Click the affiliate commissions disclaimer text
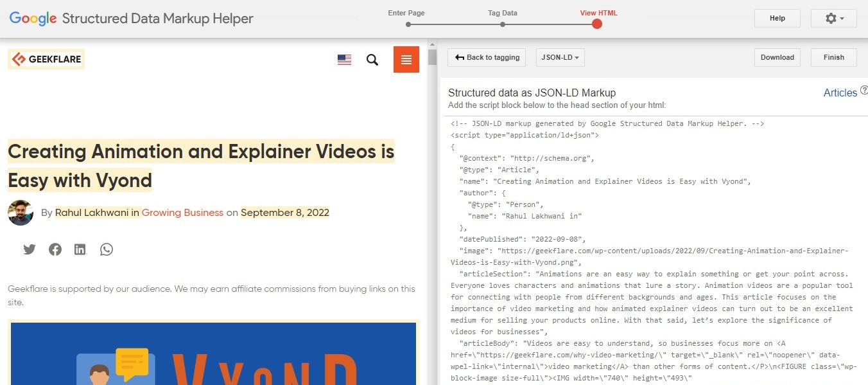This screenshot has width=868, height=385. point(211,295)
